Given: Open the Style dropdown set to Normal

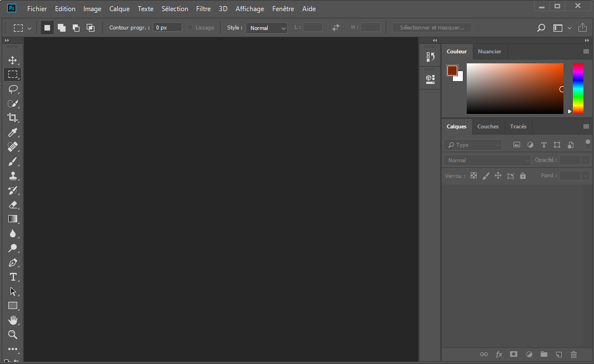Looking at the screenshot, I should click(267, 28).
